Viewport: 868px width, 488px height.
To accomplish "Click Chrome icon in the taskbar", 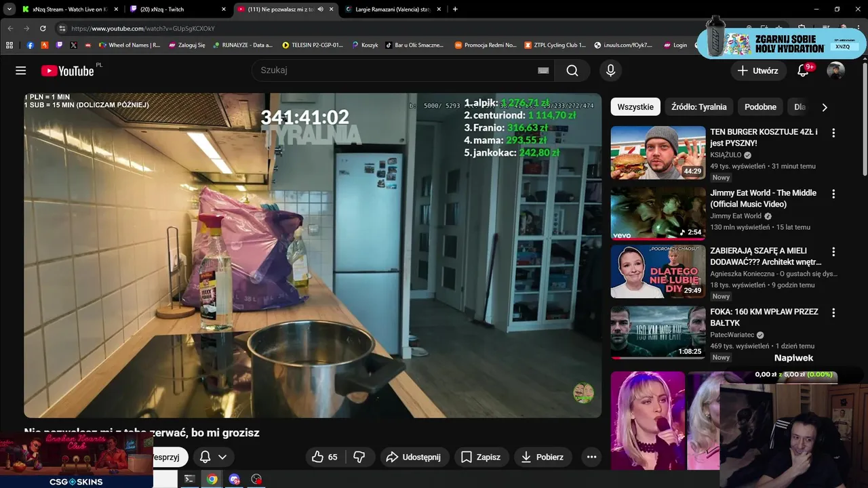I will [x=212, y=479].
